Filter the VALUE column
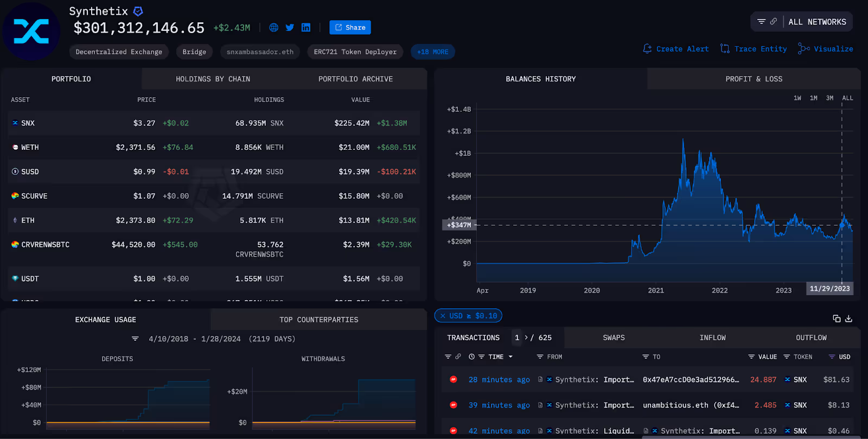The height and width of the screenshot is (439, 868). [x=751, y=357]
